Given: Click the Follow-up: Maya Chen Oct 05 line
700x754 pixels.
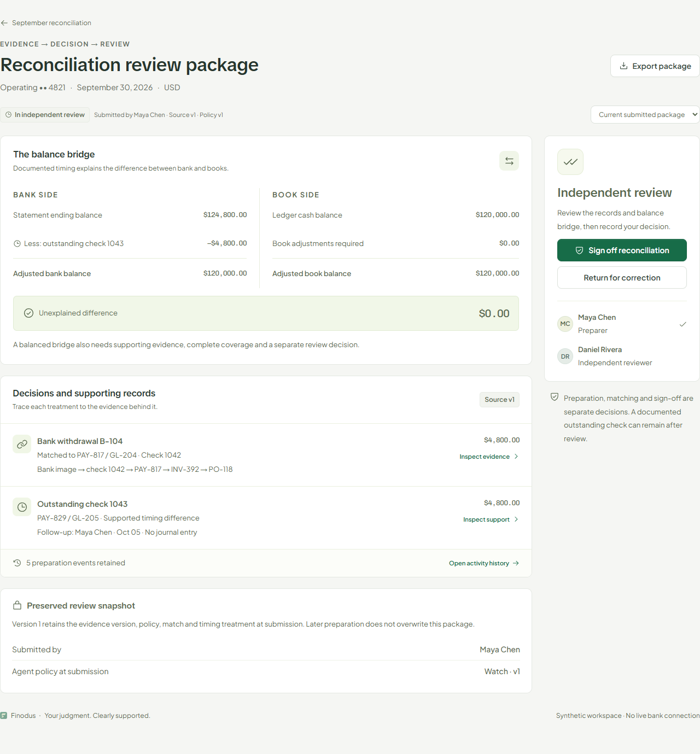Looking at the screenshot, I should [x=117, y=533].
